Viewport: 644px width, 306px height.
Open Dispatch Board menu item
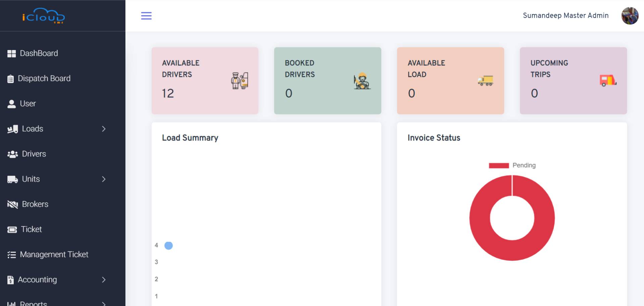[x=44, y=79]
